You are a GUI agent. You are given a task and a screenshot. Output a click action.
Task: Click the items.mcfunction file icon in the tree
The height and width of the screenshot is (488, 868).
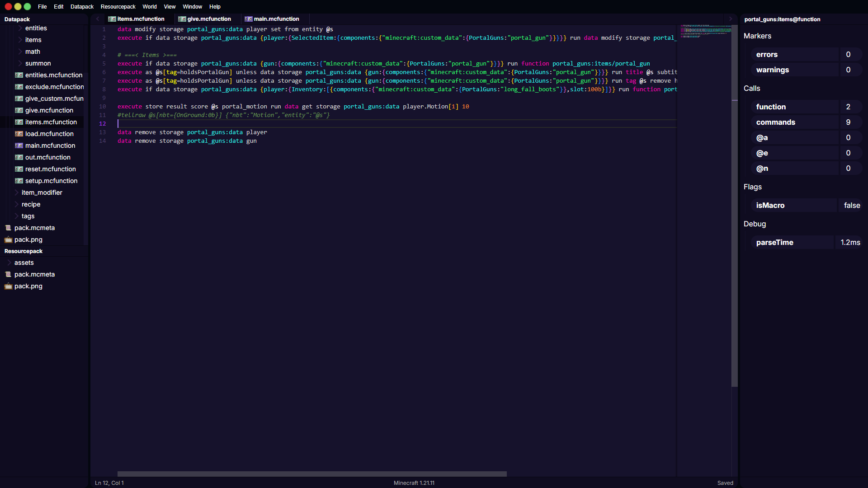(19, 122)
